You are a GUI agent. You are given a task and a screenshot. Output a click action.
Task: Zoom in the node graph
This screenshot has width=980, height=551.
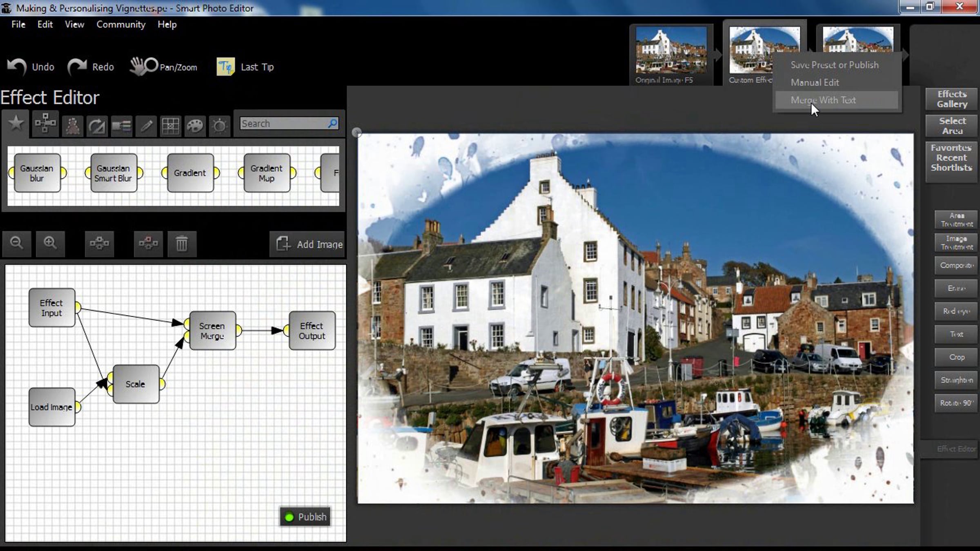(x=50, y=243)
